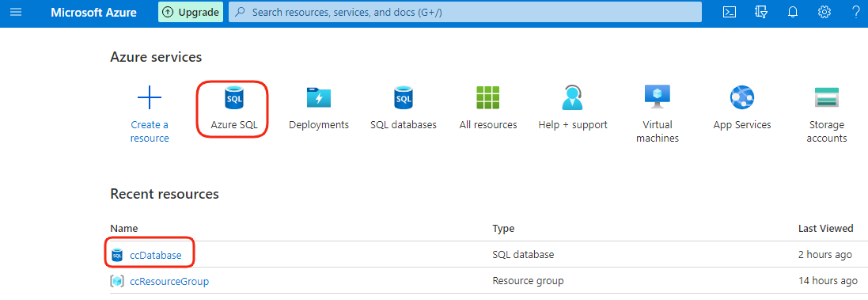Open the SQL databases service icon
Viewport: 868px width, 300px height.
404,98
